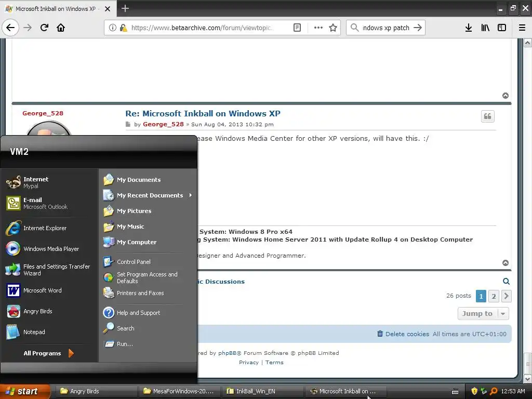This screenshot has height=399, width=532.
Task: Open My Music folder
Action: click(148, 227)
